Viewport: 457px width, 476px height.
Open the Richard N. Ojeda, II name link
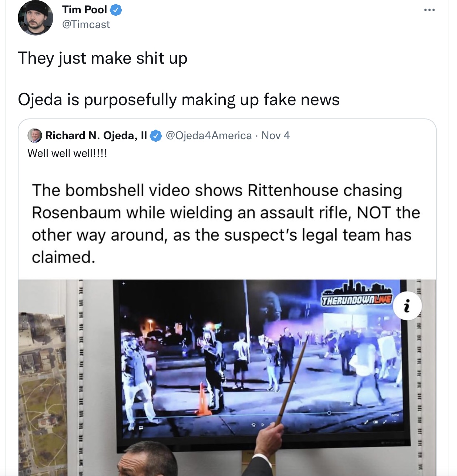click(96, 135)
